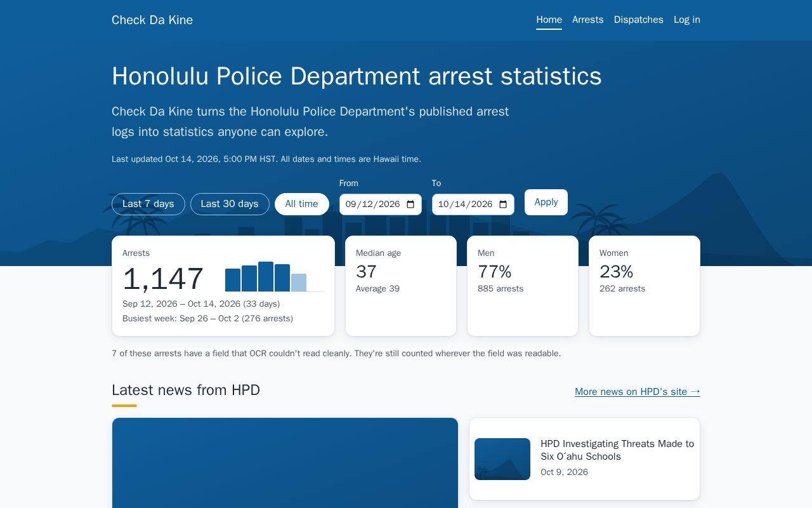
Task: Click the 262 arrests text
Action: [x=622, y=289]
